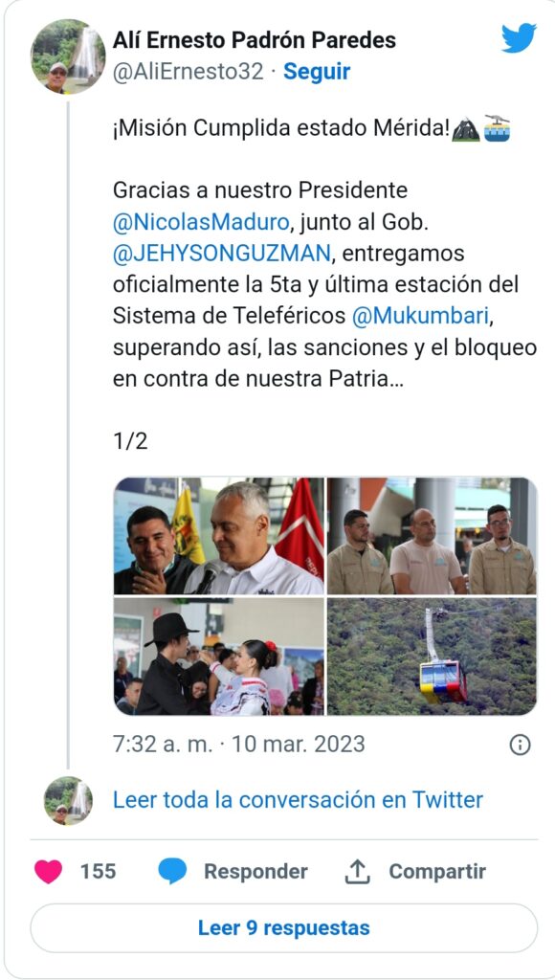The image size is (555, 980).
Task: Open tweet info circle icon
Action: click(x=520, y=745)
